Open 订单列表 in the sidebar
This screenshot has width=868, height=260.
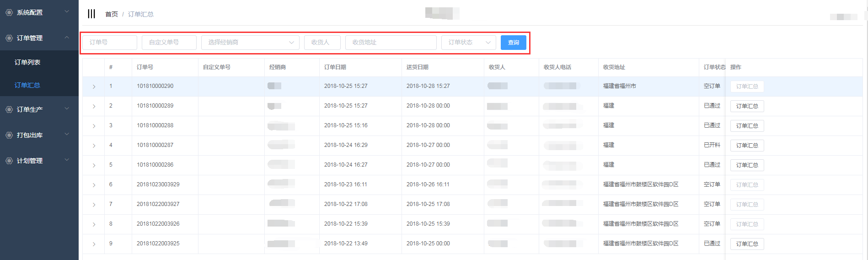27,62
